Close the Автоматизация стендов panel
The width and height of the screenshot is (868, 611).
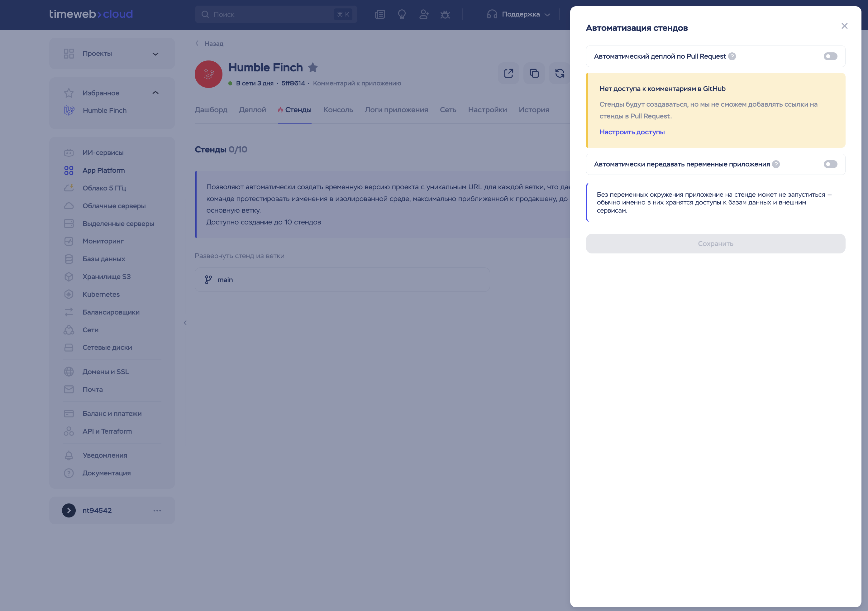(x=844, y=26)
